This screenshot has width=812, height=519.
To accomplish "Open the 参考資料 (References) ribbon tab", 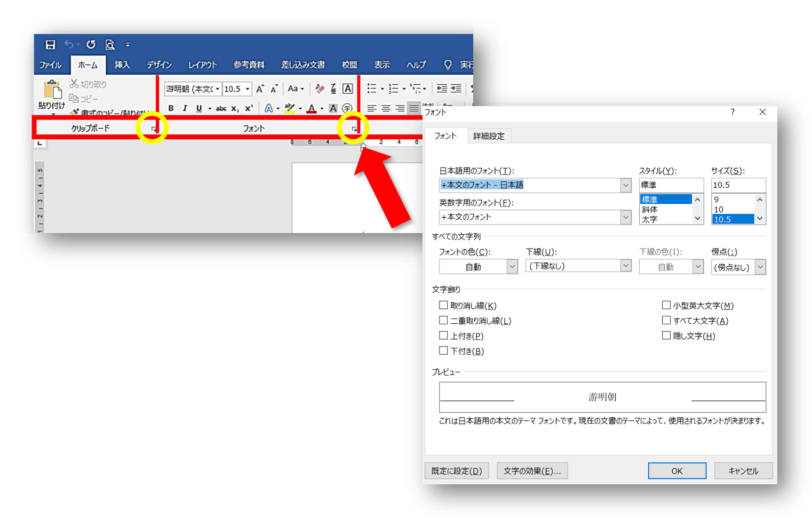I will coord(249,65).
